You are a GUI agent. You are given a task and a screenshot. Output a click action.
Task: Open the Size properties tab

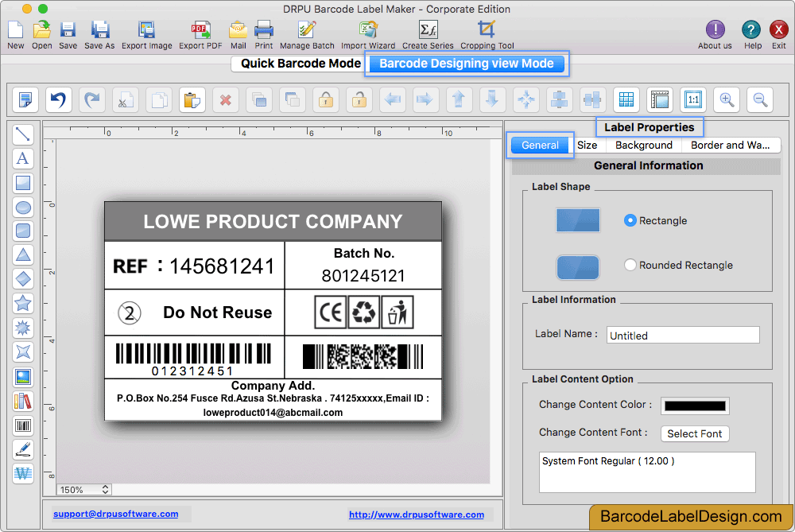pos(588,145)
